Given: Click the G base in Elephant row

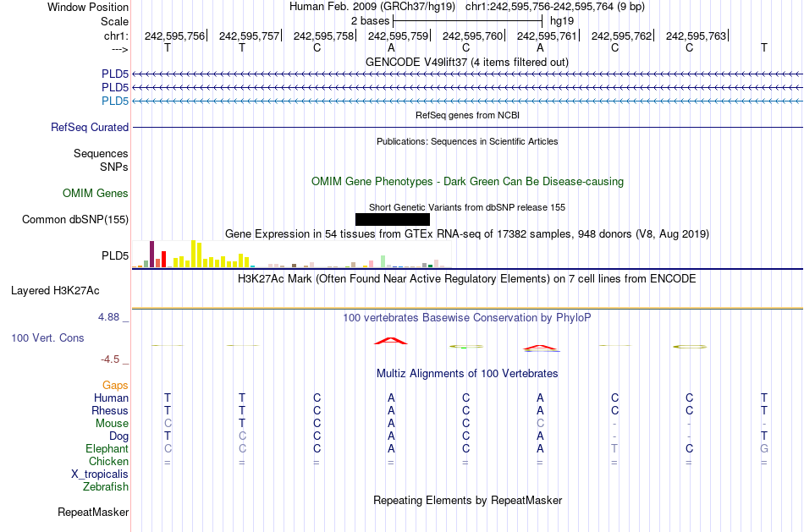Looking at the screenshot, I should (x=764, y=448).
